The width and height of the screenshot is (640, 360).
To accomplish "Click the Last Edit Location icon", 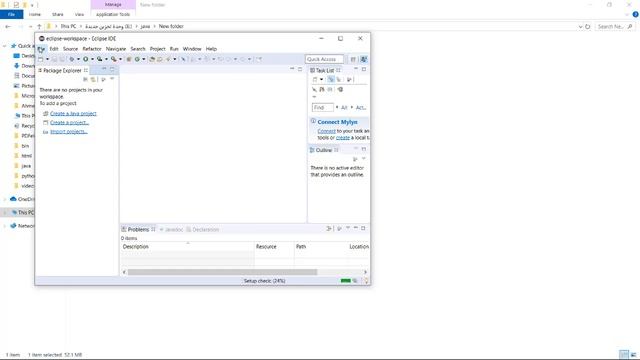I will 220,59.
